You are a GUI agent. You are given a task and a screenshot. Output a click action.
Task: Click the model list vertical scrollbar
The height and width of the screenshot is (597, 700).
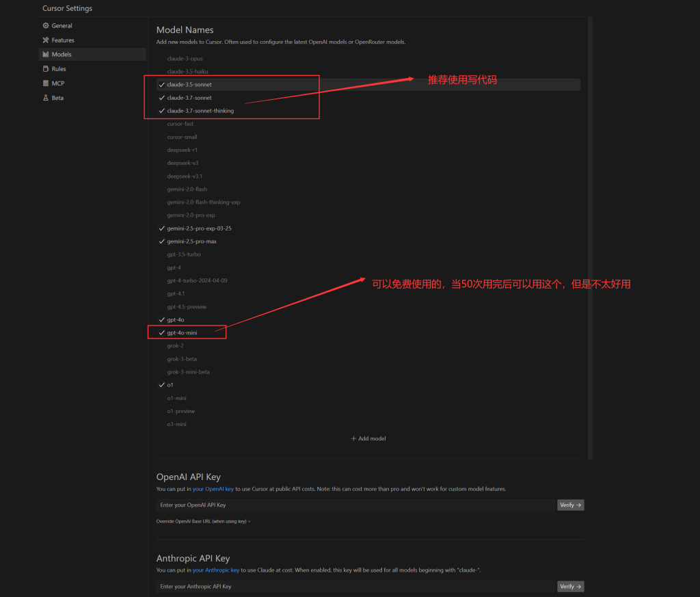(x=590, y=238)
